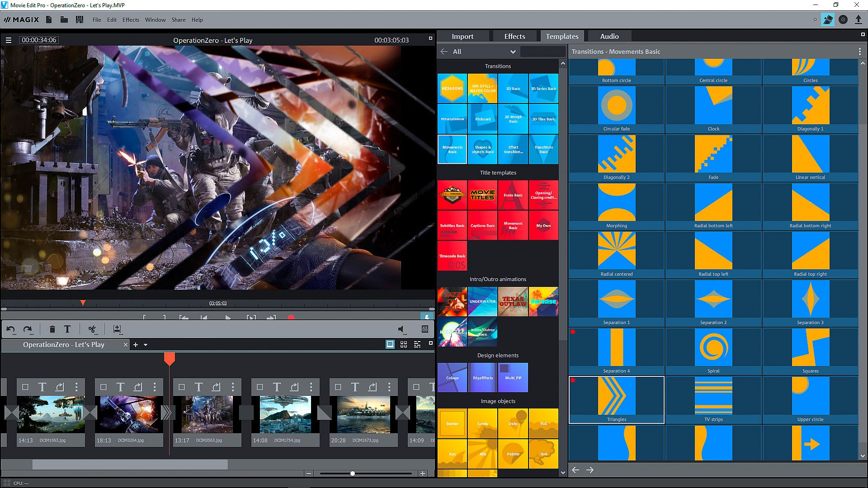Click the delete (trash can) icon
This screenshot has height=488, width=868.
[x=52, y=329]
